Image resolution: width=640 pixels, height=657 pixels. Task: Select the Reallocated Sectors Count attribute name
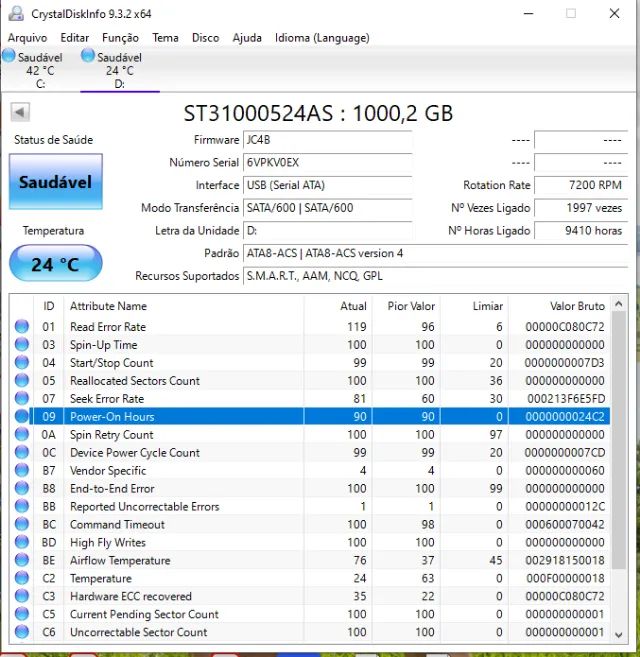coord(135,381)
